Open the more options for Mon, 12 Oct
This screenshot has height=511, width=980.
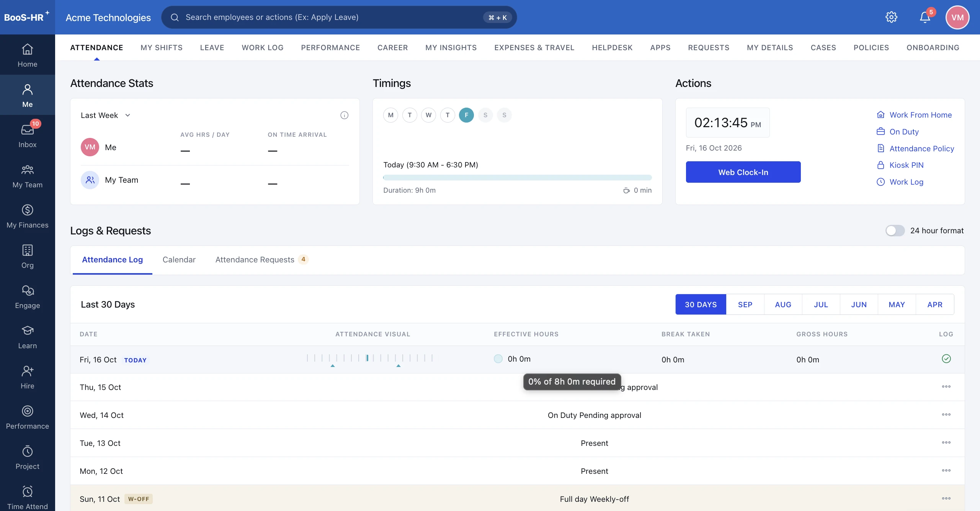click(x=946, y=470)
